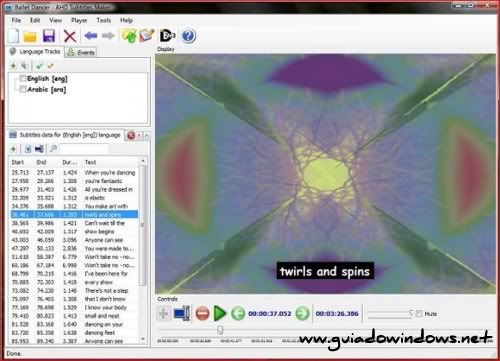The height and width of the screenshot is (361, 500).
Task: Jump to next subtitle with green right arrow
Action: 302,313
